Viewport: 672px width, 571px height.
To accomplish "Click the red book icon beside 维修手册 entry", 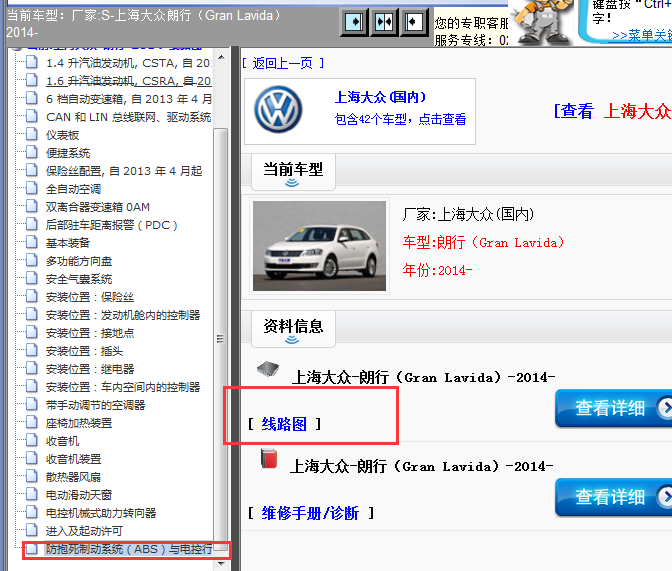I will pos(269,458).
